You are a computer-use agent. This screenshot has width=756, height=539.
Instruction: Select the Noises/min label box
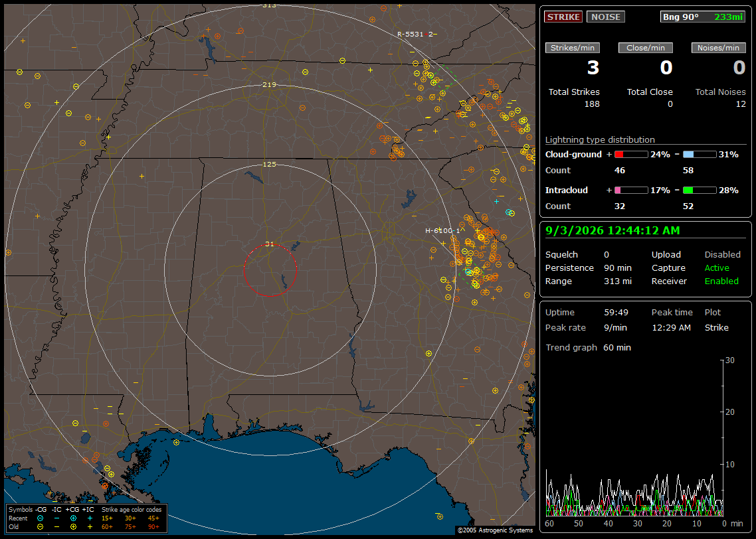pyautogui.click(x=718, y=48)
